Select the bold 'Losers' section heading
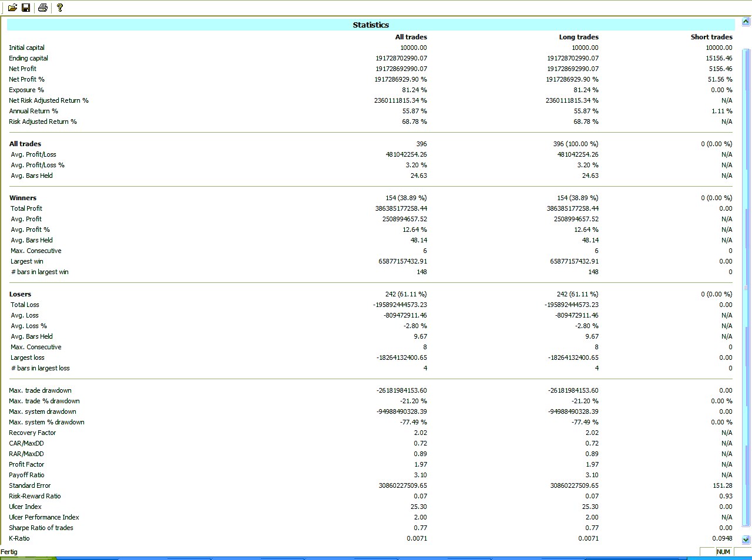752x560 pixels. tap(21, 294)
